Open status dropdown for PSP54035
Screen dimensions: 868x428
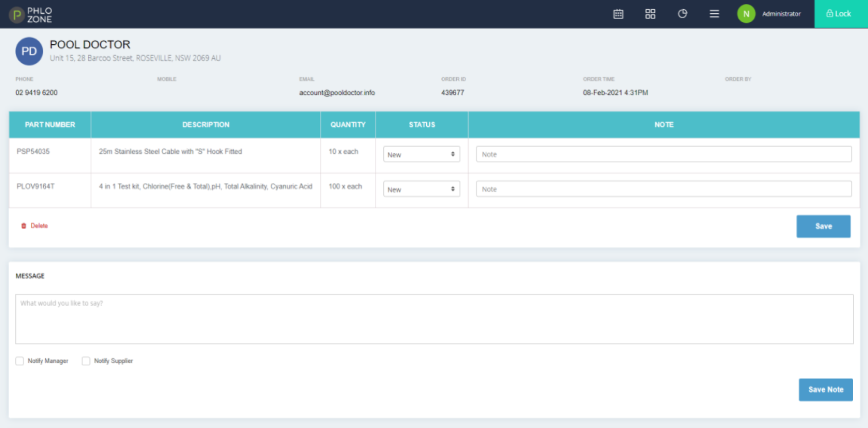(x=421, y=154)
